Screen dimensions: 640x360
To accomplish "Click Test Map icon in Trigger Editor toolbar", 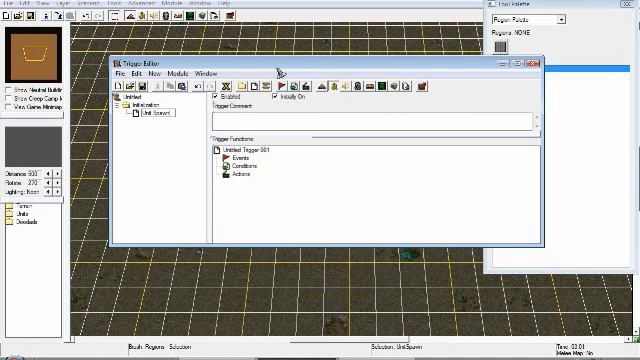I will pos(422,86).
